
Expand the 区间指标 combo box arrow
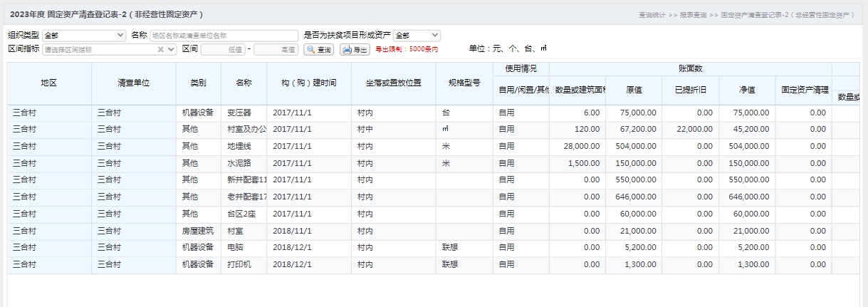pyautogui.click(x=172, y=50)
